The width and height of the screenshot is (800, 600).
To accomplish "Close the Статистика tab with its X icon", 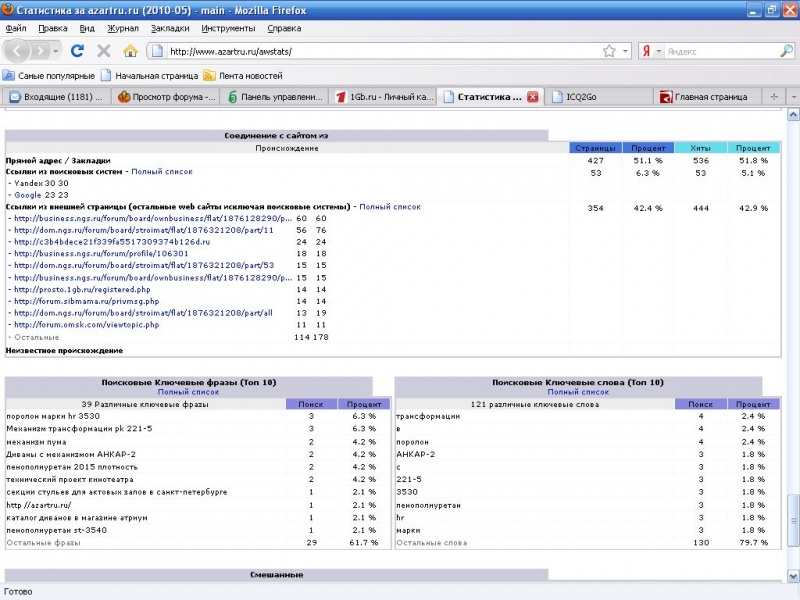I will tap(532, 97).
